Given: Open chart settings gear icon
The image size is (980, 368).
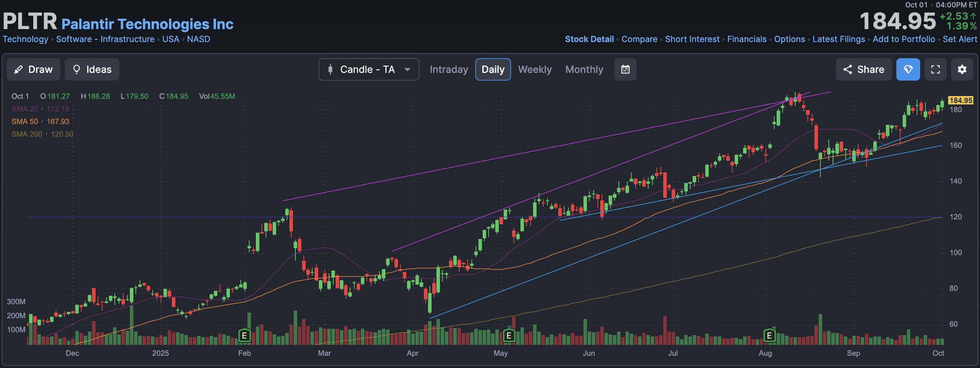Looking at the screenshot, I should click(962, 69).
